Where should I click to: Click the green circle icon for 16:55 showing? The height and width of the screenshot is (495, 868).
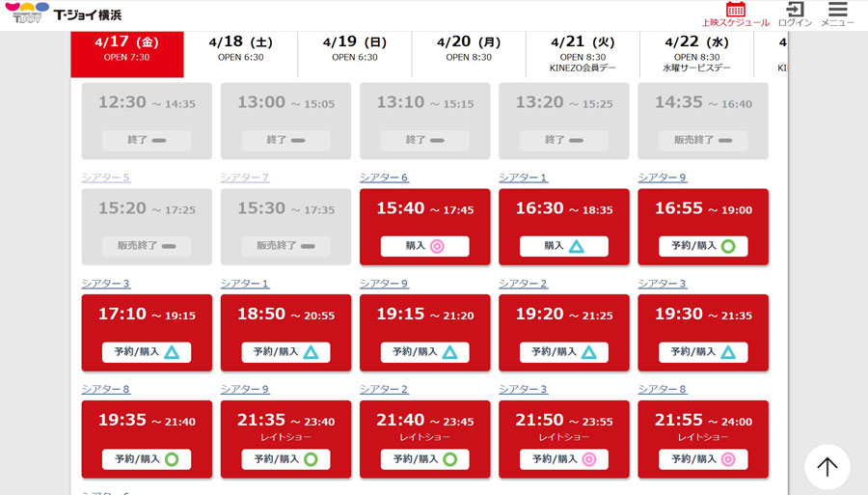[x=728, y=246]
